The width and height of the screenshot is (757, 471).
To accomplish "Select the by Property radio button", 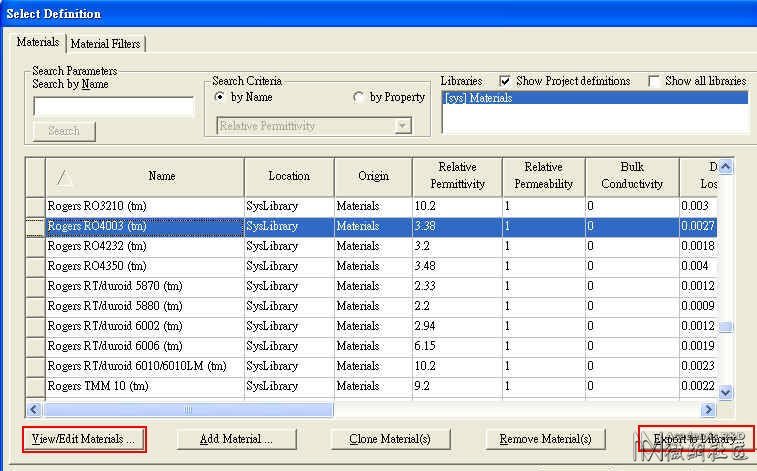I will pyautogui.click(x=358, y=97).
